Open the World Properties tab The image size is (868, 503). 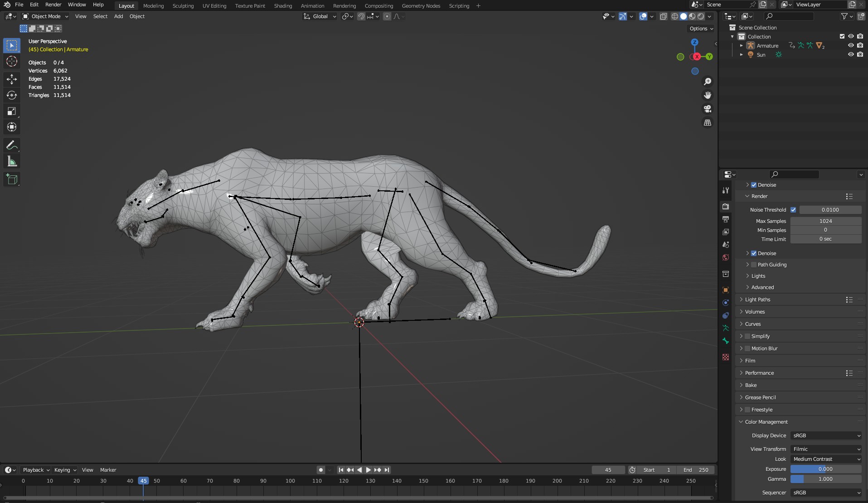tap(726, 257)
